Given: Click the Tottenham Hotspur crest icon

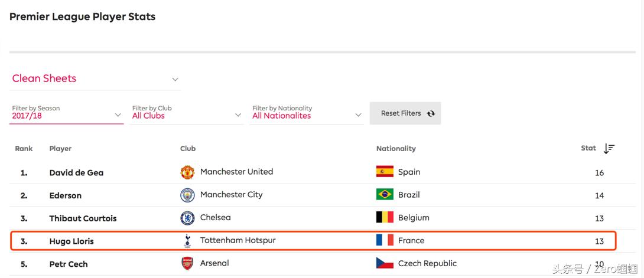Looking at the screenshot, I should [x=187, y=241].
